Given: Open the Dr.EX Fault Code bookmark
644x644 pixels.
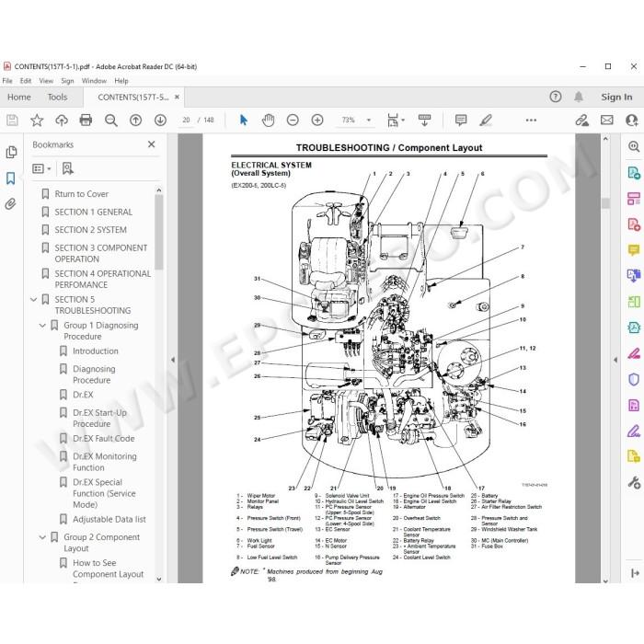Looking at the screenshot, I should (x=103, y=438).
